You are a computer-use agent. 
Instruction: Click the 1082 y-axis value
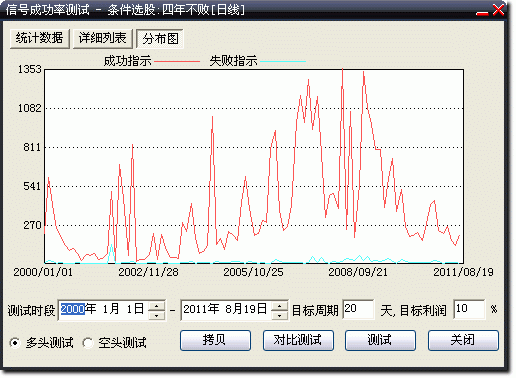click(x=30, y=108)
